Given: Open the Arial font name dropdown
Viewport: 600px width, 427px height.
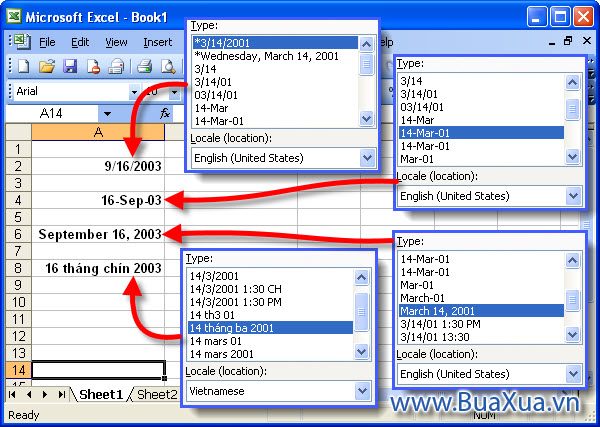Looking at the screenshot, I should (134, 92).
